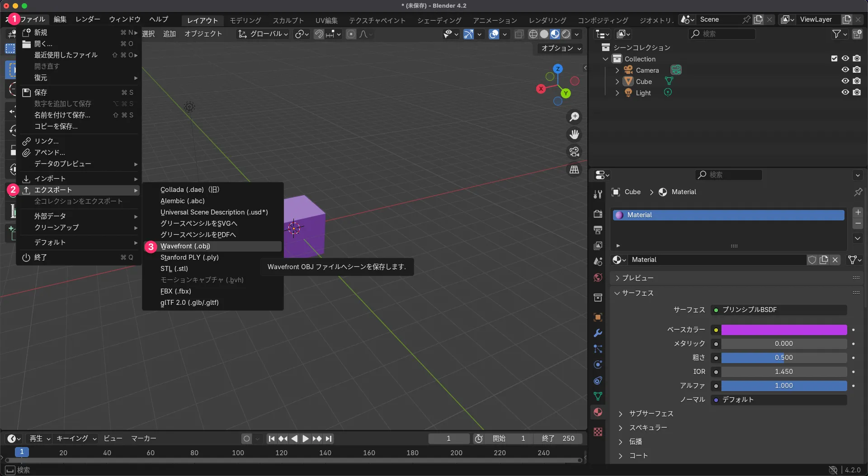
Task: Expand the サブサーフェス panel
Action: pos(620,414)
